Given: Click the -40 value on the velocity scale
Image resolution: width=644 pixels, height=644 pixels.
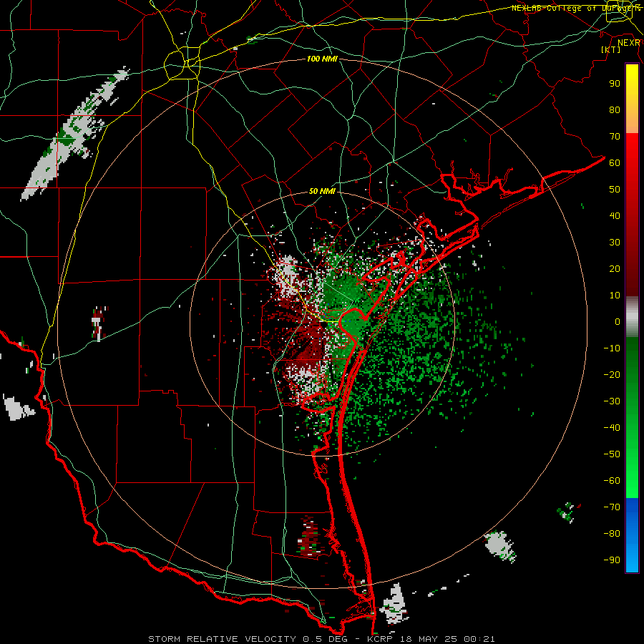Looking at the screenshot, I should click(x=612, y=428).
